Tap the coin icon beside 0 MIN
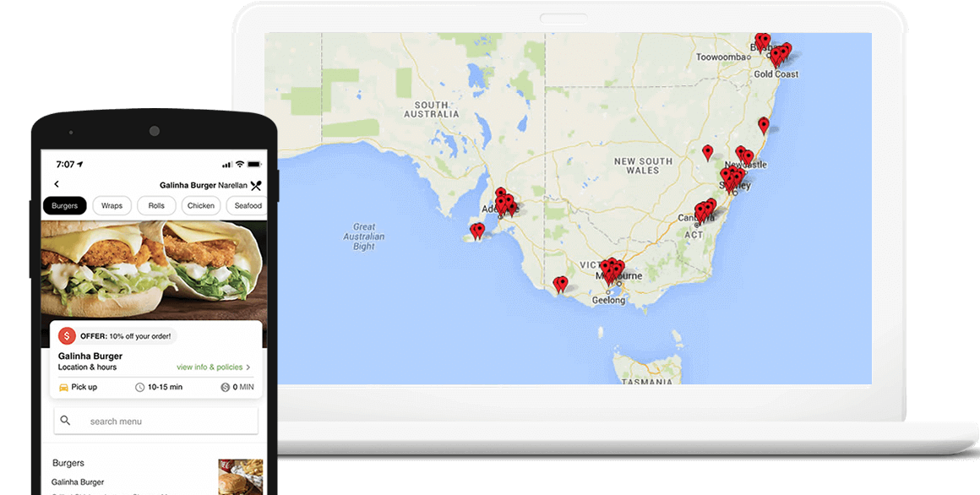 pos(225,388)
